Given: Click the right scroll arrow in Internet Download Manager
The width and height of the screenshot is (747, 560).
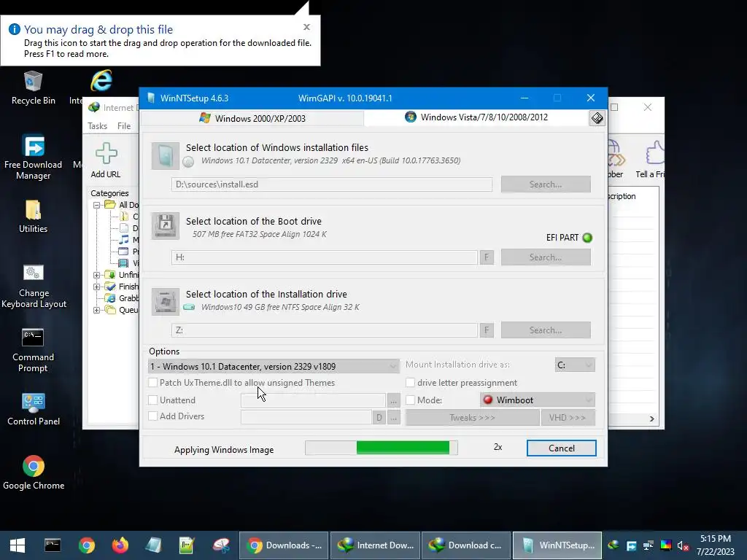Looking at the screenshot, I should tap(651, 419).
